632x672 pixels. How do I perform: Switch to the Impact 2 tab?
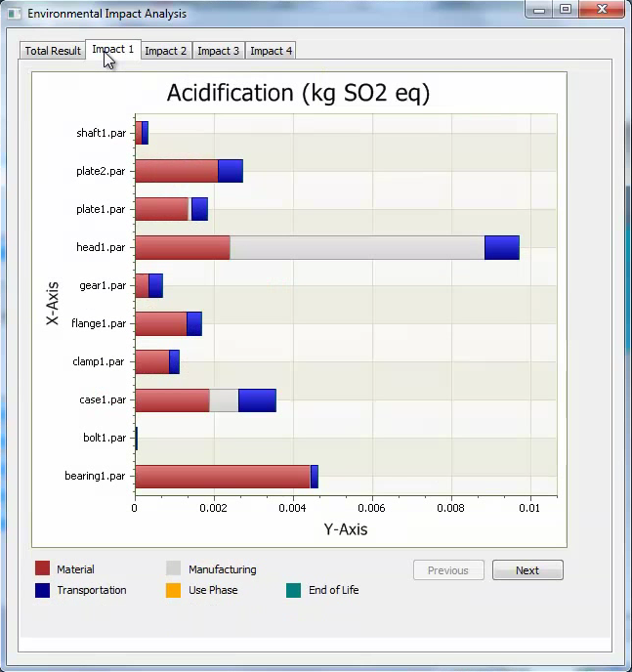(165, 51)
